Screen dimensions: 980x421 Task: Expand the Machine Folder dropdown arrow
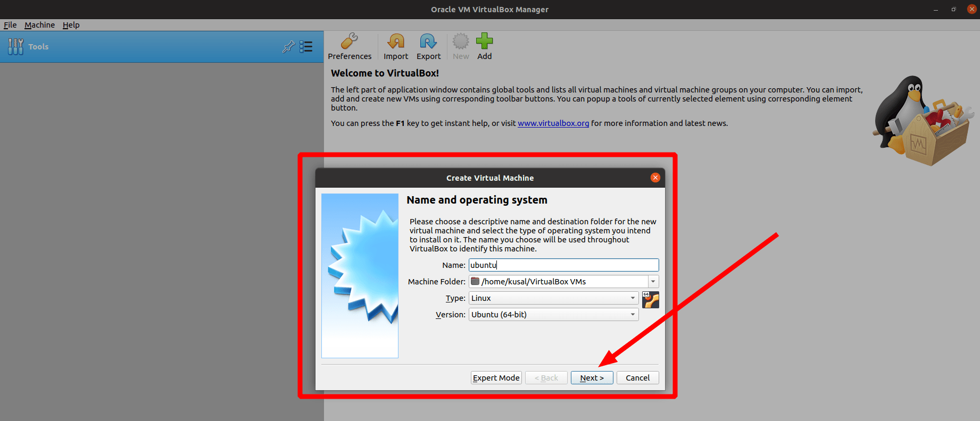coord(653,281)
